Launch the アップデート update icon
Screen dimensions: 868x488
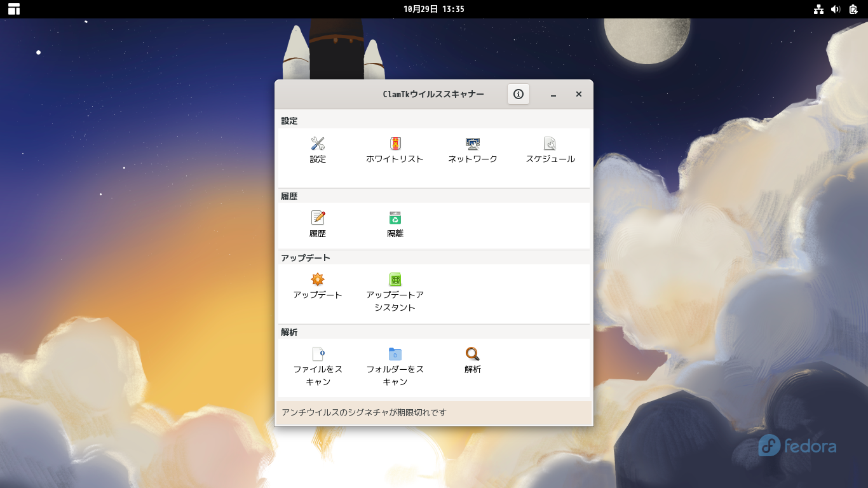(318, 280)
